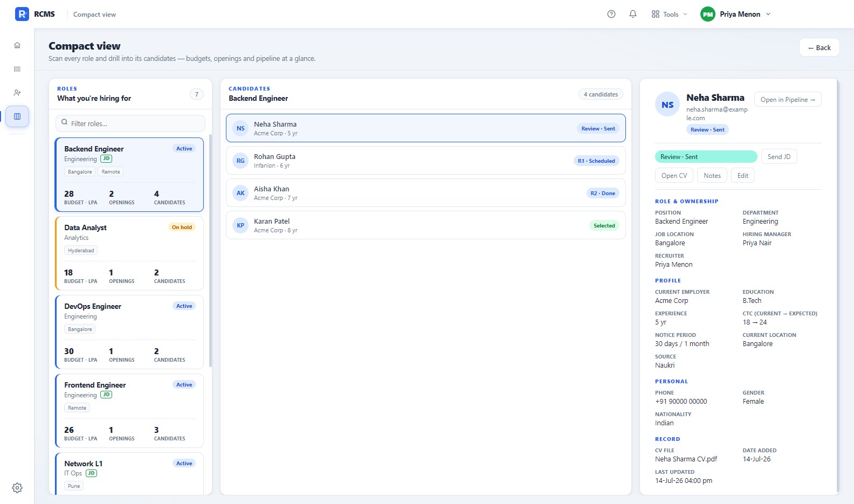Click the RG avatar beside Rohan Gupta
Screen dimensions: 854x504
[x=240, y=161]
